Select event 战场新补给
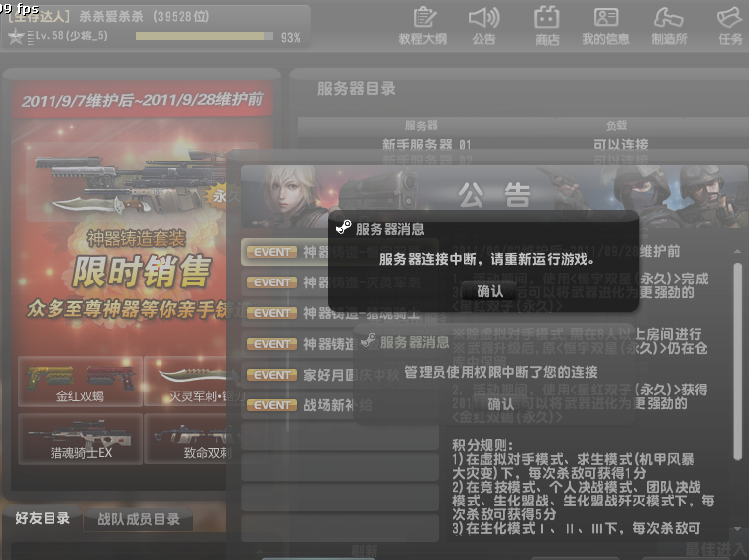749x560 pixels. (340, 405)
